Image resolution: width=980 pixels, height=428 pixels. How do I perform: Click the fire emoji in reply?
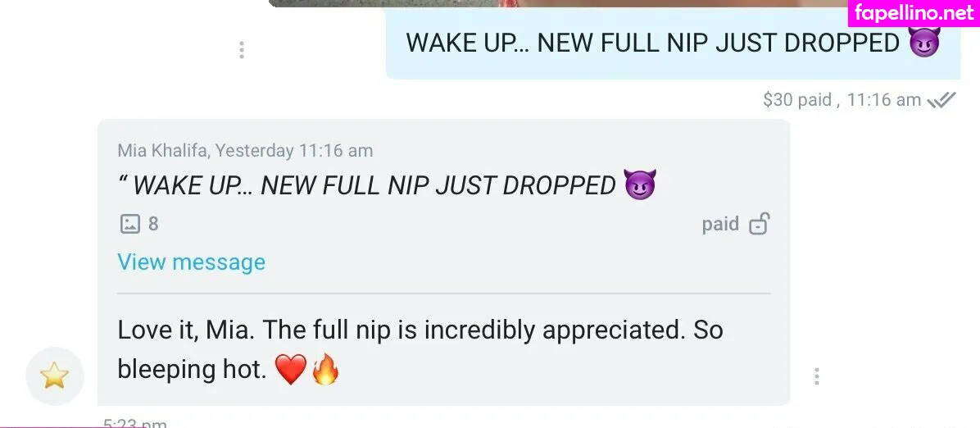[x=325, y=369]
